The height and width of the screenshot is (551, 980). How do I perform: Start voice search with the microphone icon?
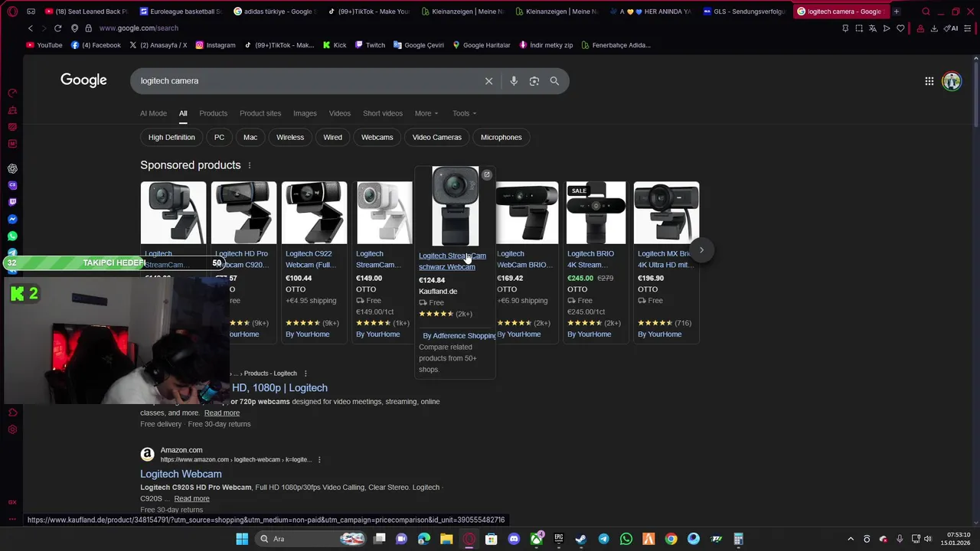pos(514,81)
